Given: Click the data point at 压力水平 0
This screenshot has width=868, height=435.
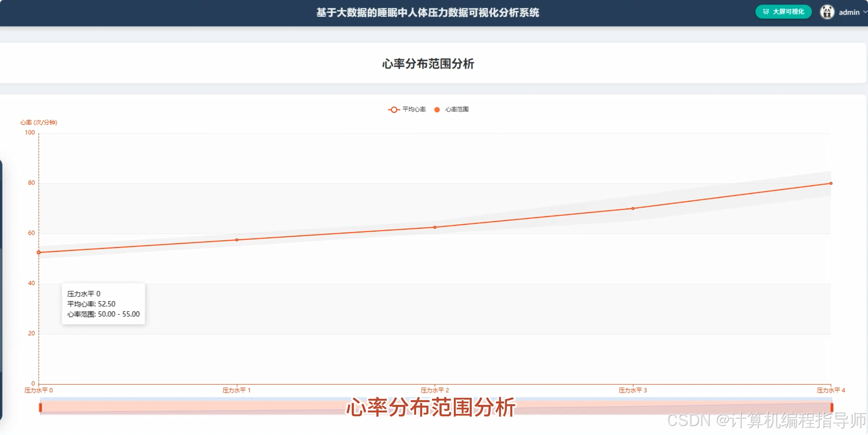Looking at the screenshot, I should (39, 252).
